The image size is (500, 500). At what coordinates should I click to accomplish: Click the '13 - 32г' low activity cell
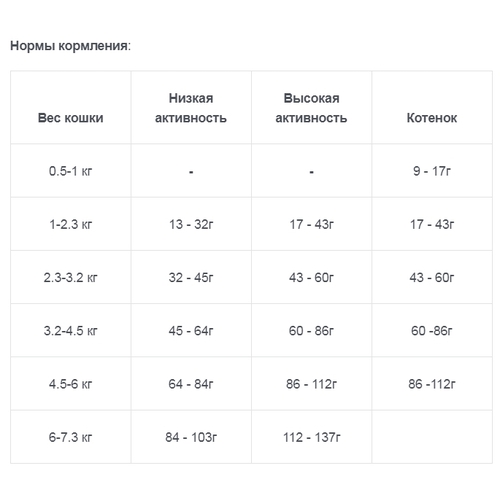191,224
